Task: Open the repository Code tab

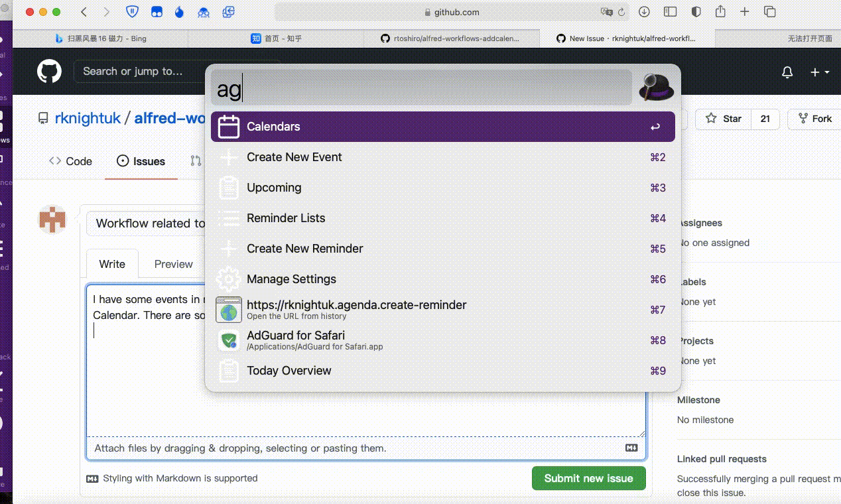Action: tap(71, 161)
